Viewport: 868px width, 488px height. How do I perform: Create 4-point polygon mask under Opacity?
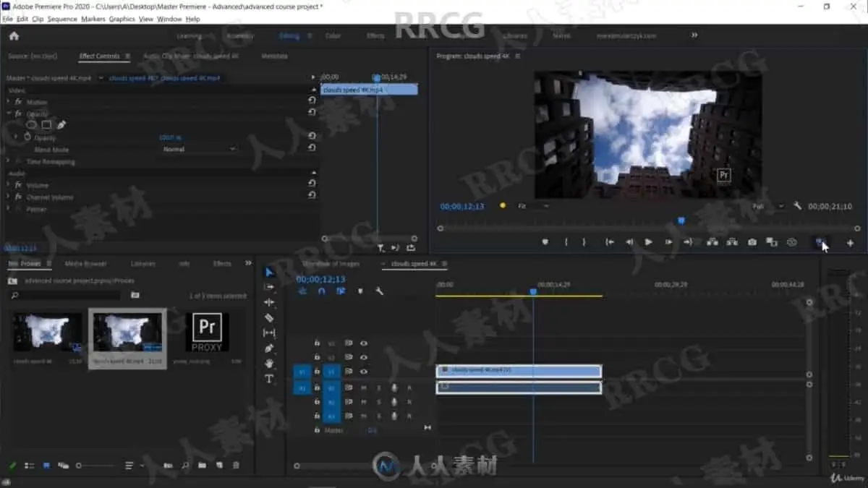46,125
